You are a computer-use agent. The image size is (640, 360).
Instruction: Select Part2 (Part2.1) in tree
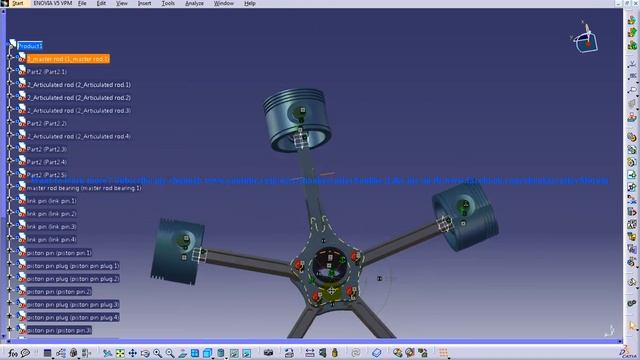click(x=47, y=72)
